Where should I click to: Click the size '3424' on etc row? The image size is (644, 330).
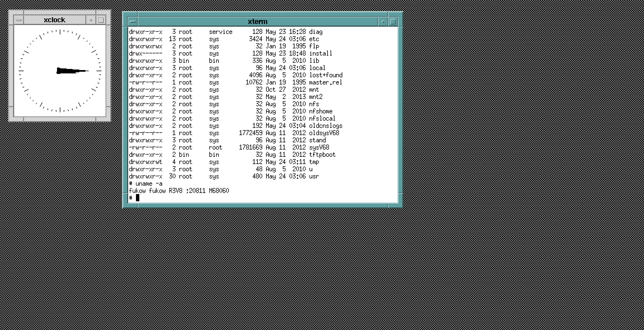(256, 39)
